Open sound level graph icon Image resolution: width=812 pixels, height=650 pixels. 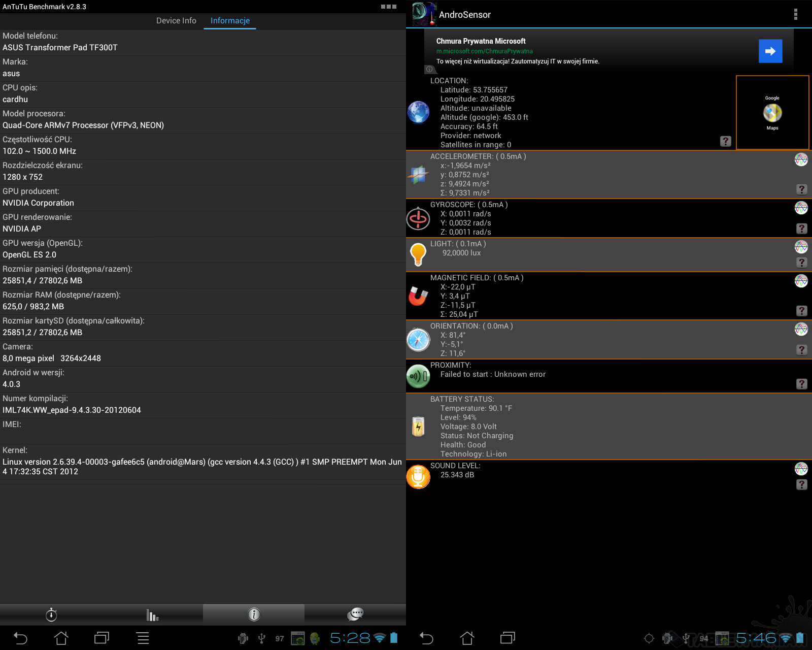point(801,469)
